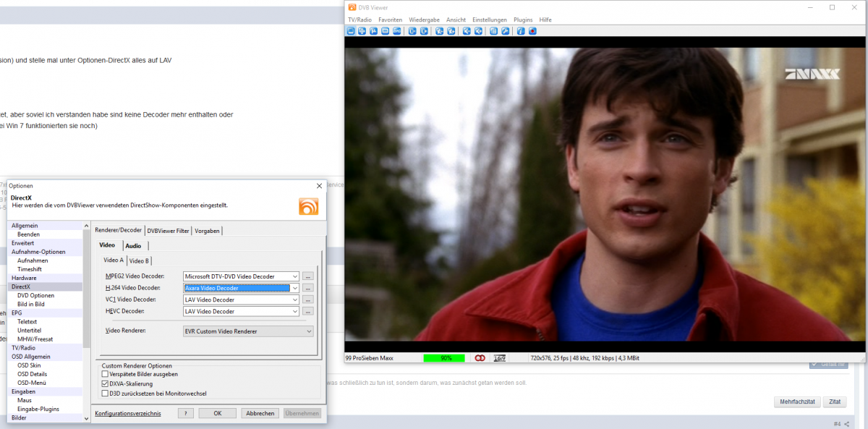Viewport: 868px width, 429px height.
Task: Open the HEVC Decoder dropdown
Action: click(x=295, y=311)
